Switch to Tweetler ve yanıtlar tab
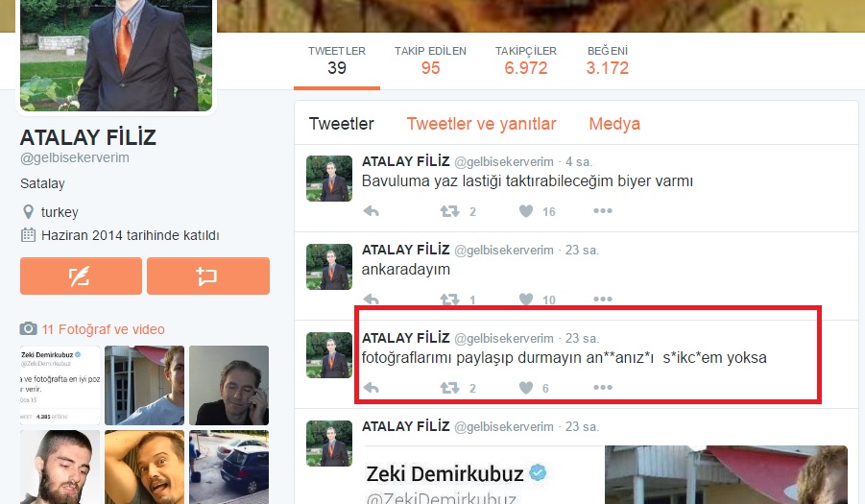The image size is (865, 504). tap(481, 124)
